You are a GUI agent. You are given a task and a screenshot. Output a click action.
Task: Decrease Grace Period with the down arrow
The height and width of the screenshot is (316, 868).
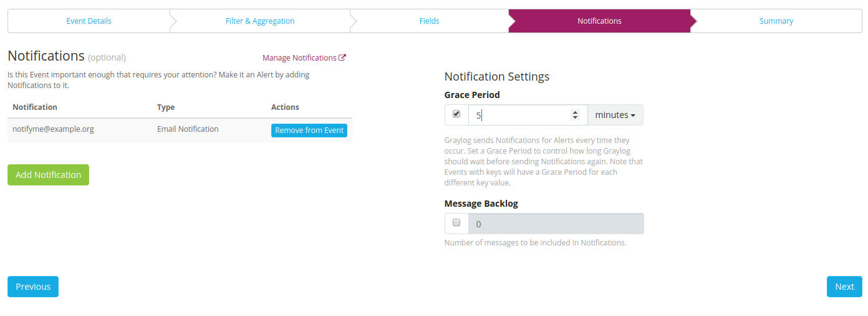tap(575, 118)
